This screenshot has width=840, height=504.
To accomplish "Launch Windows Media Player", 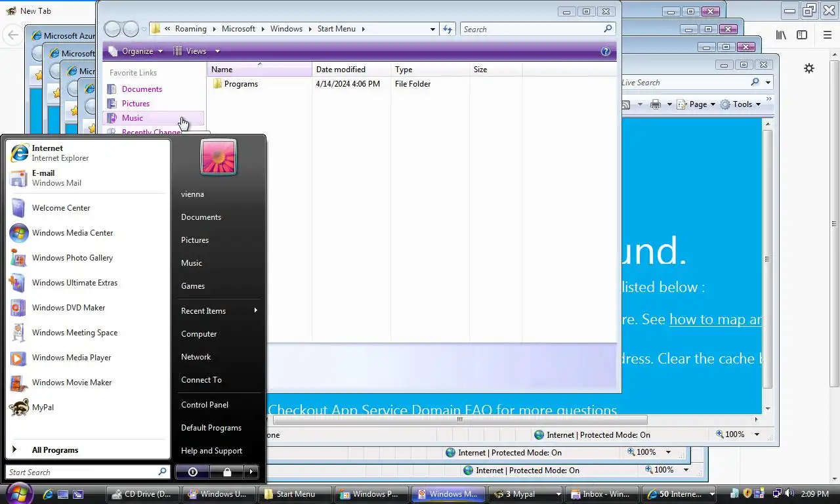I will 87,358.
